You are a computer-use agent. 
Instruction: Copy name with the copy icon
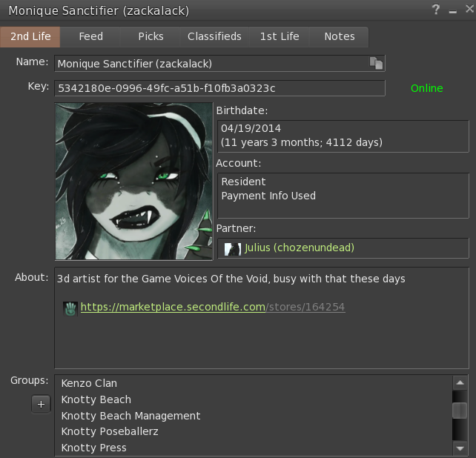pyautogui.click(x=376, y=63)
